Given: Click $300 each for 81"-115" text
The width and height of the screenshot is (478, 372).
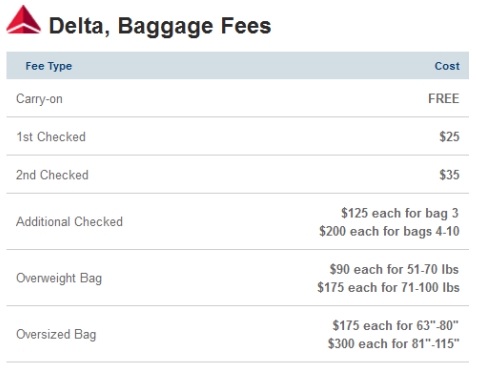Looking at the screenshot, I should [x=394, y=343].
